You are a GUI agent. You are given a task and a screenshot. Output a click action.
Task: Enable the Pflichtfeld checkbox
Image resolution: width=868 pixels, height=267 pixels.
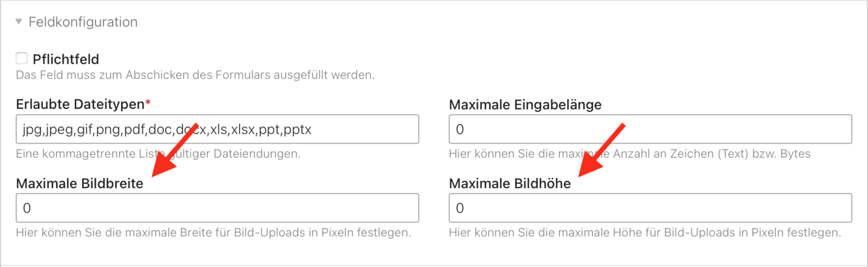click(22, 58)
